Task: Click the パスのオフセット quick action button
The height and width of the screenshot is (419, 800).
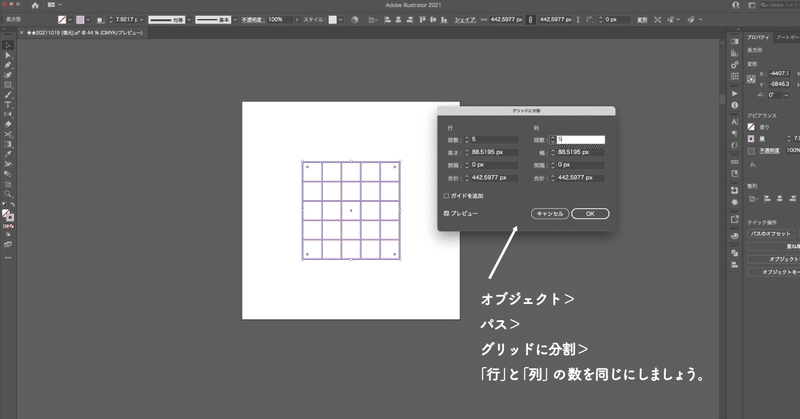Action: tap(770, 233)
